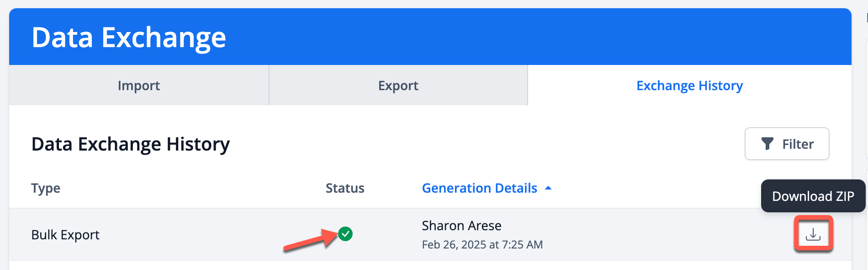The width and height of the screenshot is (868, 270).
Task: Select the Bulk Export row label
Action: pyautogui.click(x=65, y=235)
